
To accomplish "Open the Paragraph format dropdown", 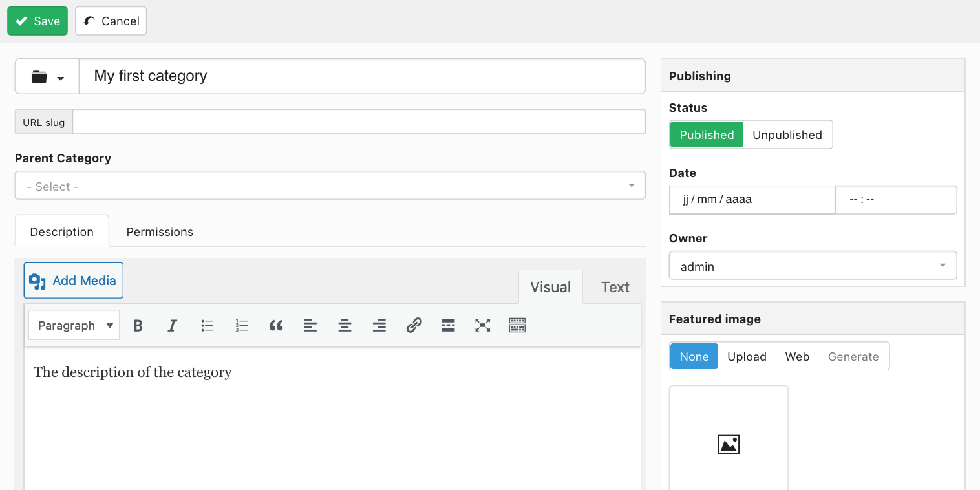I will [x=74, y=325].
